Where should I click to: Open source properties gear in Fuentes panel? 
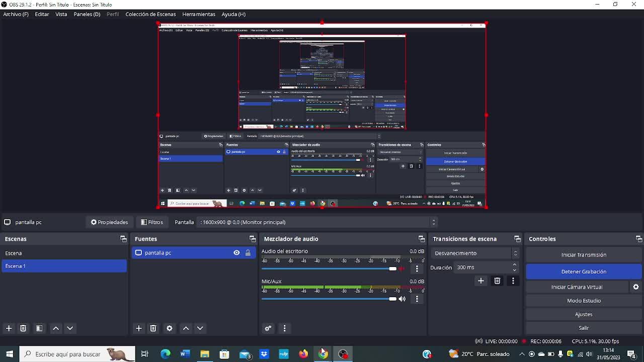pyautogui.click(x=170, y=328)
